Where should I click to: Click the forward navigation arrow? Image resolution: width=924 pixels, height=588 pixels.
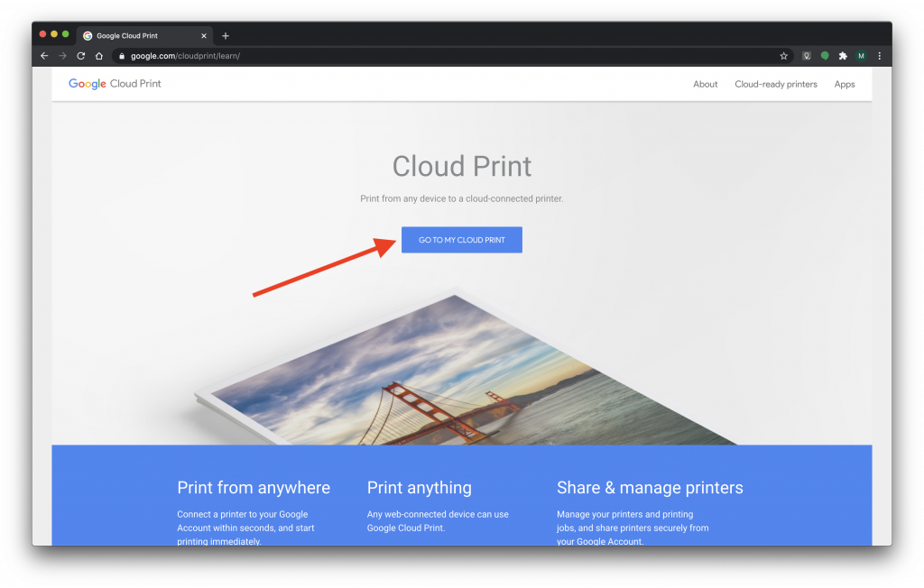pyautogui.click(x=62, y=56)
